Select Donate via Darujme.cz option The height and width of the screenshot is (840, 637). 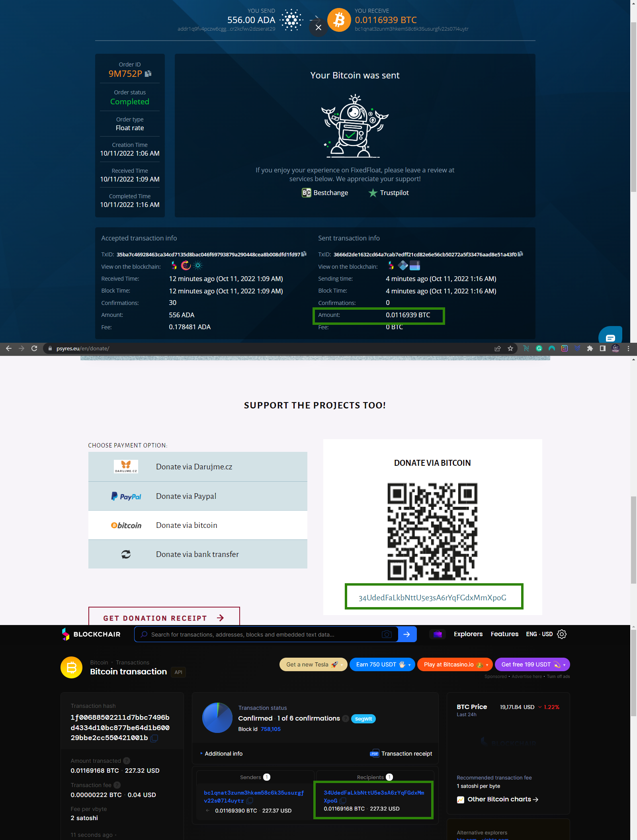(198, 467)
